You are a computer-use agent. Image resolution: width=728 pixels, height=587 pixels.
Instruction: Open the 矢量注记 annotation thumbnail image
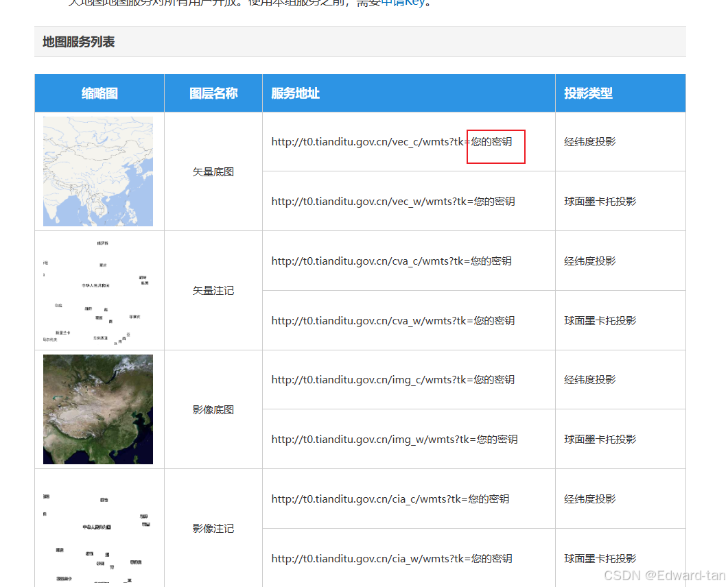tap(98, 291)
